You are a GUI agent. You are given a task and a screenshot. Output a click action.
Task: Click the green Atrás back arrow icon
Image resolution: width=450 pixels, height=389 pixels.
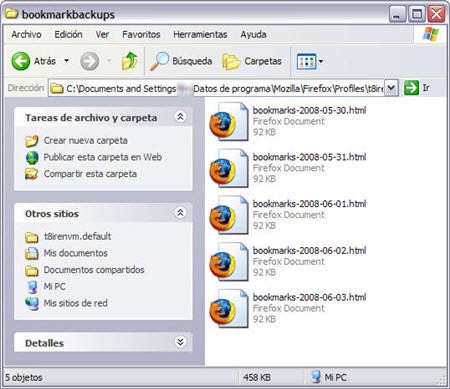point(21,61)
